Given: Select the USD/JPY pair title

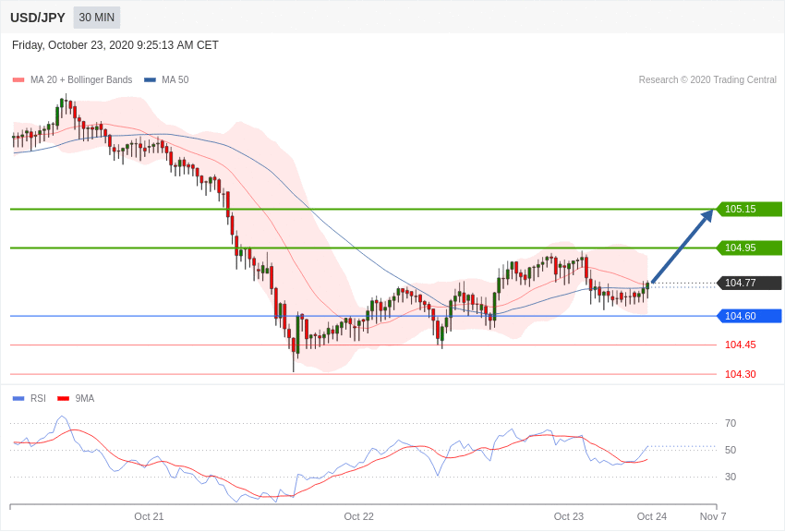Looking at the screenshot, I should pos(38,18).
